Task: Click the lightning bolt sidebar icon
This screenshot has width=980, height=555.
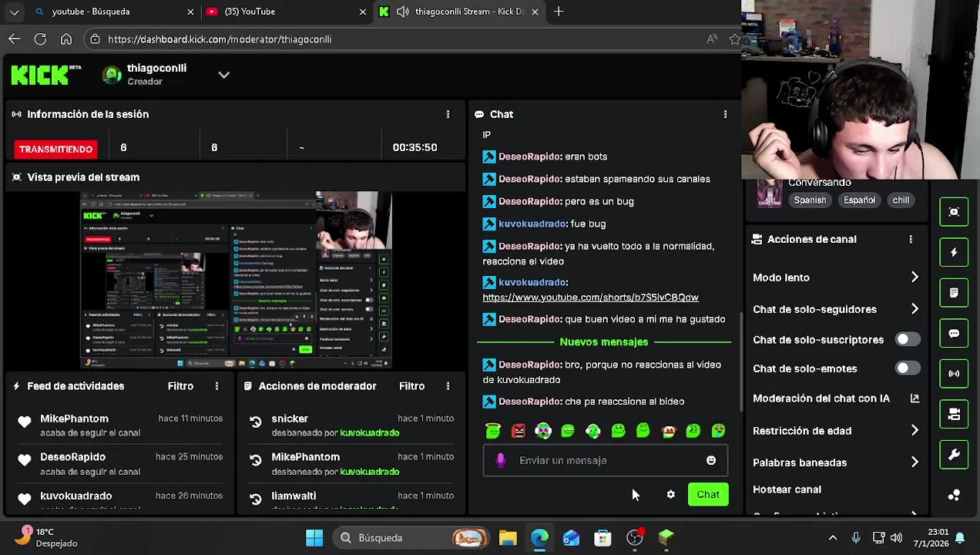Action: 954,252
